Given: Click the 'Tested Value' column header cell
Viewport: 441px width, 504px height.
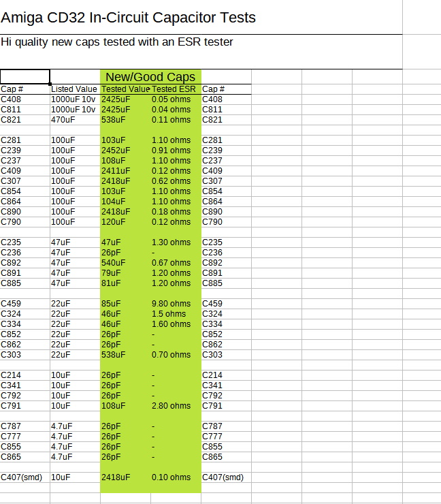Looking at the screenshot, I should point(126,89).
